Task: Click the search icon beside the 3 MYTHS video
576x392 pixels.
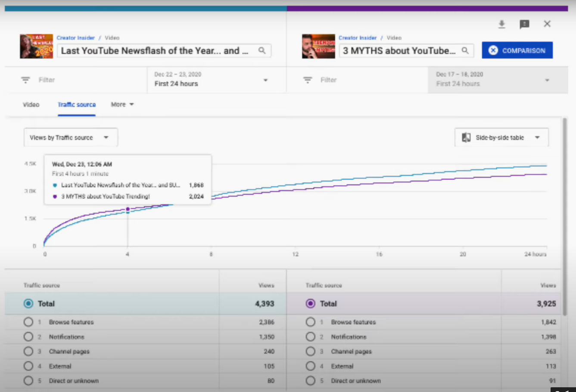Action: 465,50
